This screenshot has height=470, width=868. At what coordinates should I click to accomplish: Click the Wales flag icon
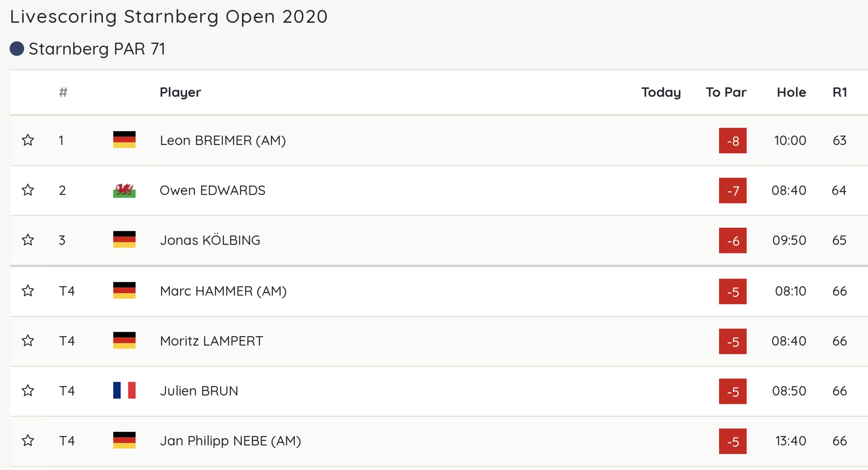tap(124, 190)
